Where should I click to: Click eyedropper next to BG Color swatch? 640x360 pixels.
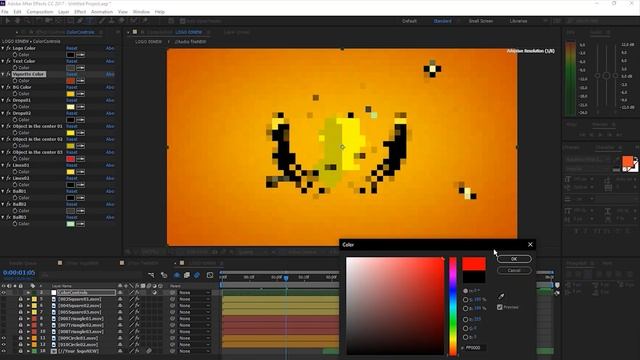click(80, 94)
